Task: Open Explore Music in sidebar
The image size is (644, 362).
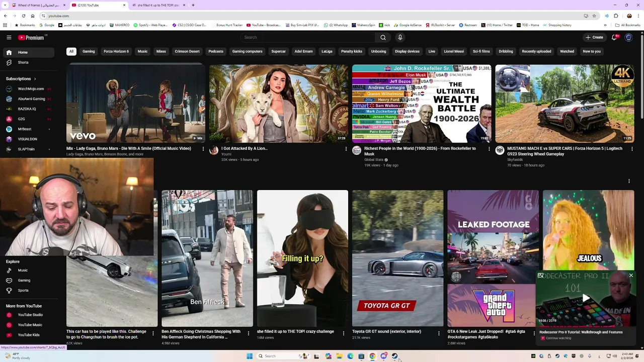Action: click(23, 270)
